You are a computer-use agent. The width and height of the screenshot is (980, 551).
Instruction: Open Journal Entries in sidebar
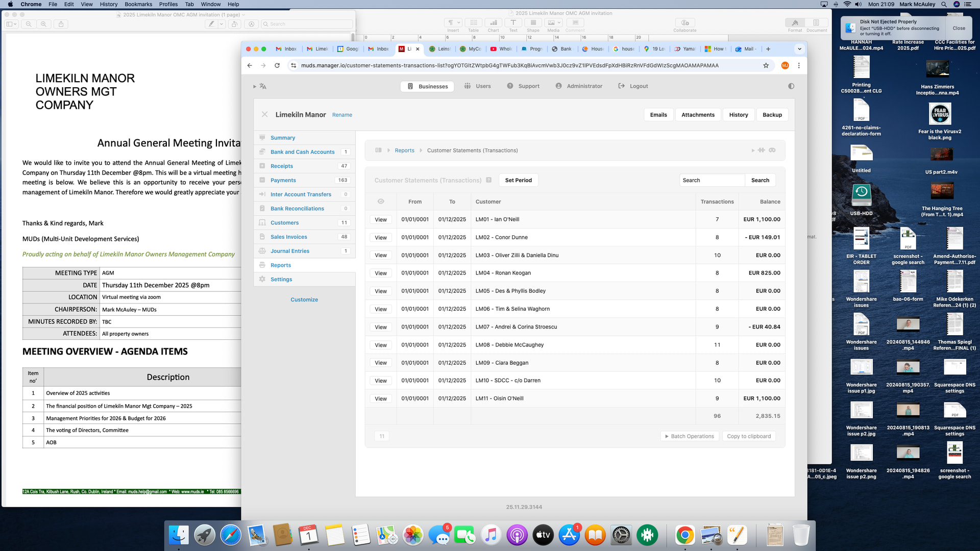coord(290,251)
